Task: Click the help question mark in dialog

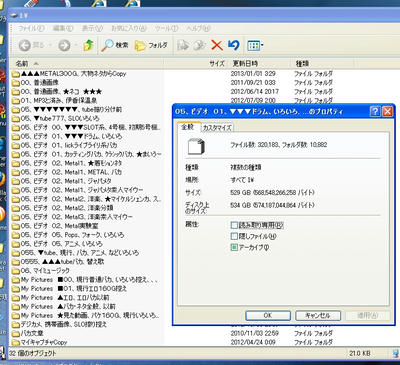Action: pos(375,111)
